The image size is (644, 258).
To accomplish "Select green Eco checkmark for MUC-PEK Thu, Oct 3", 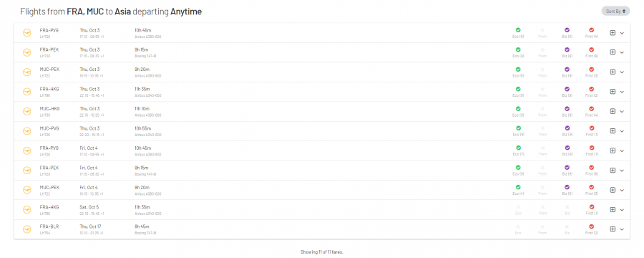I will tap(518, 69).
